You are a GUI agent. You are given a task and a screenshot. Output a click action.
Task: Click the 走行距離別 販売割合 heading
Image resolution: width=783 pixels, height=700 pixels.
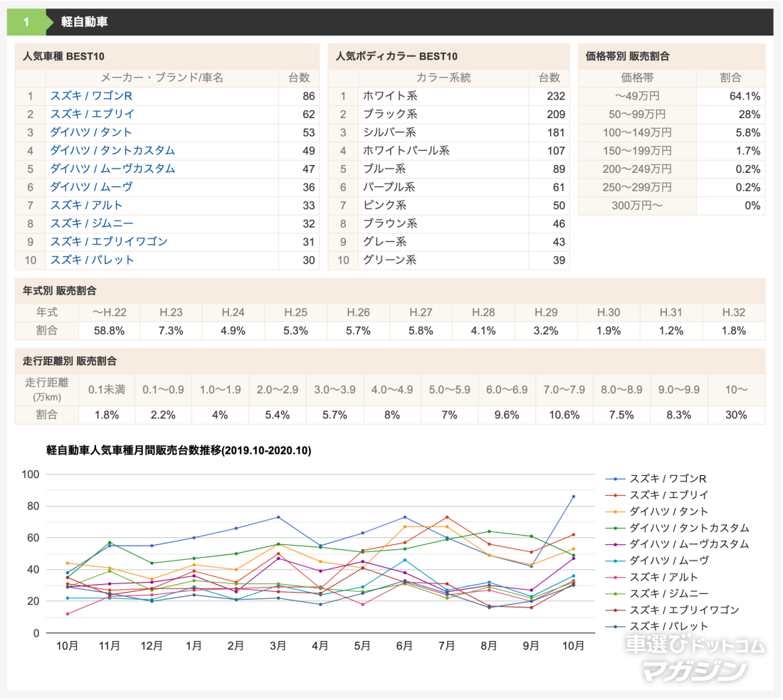click(70, 361)
